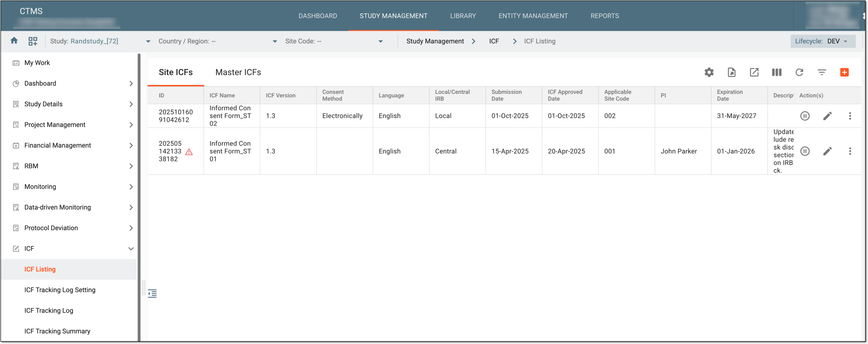Click the sidebar resize grip handle

[144, 288]
